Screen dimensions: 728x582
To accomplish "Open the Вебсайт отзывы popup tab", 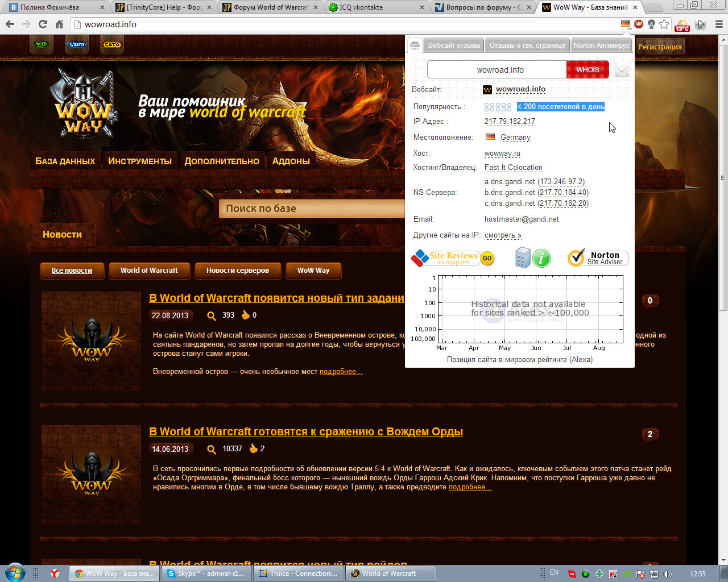I will [454, 45].
